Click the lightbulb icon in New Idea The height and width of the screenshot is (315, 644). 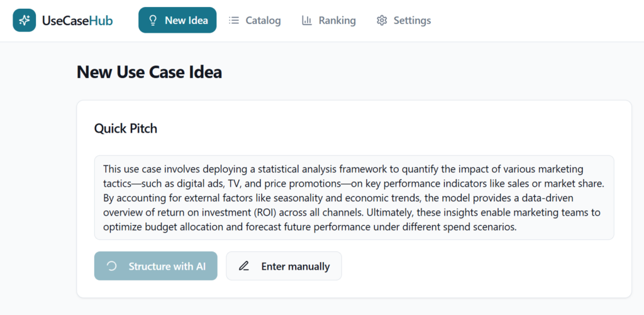pyautogui.click(x=152, y=20)
